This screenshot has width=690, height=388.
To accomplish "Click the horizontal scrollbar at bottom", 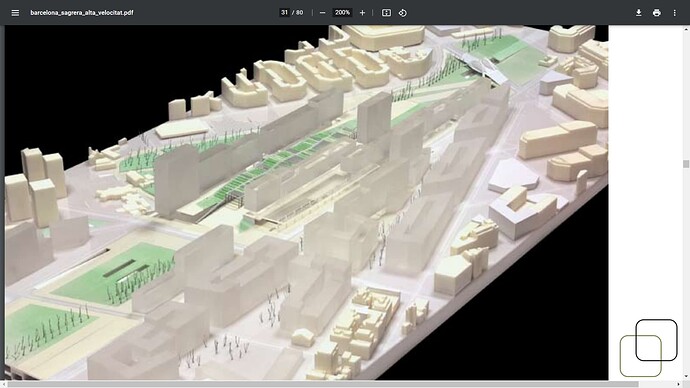I will (x=323, y=384).
